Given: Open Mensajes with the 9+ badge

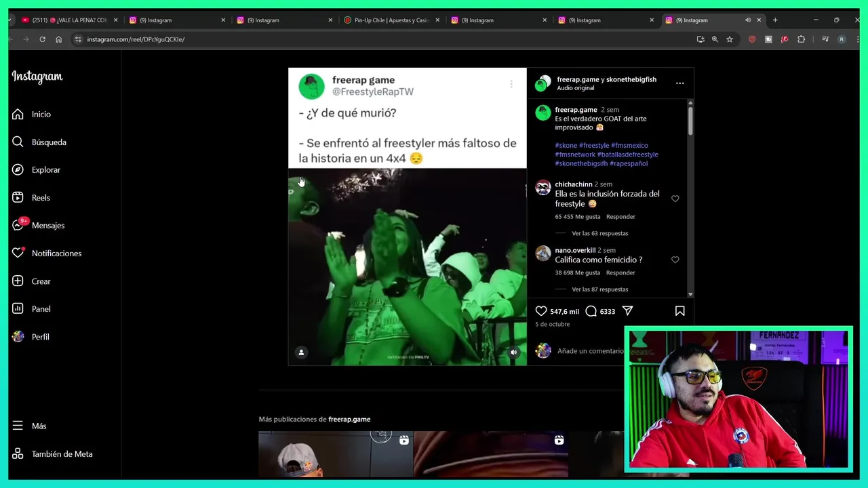Looking at the screenshot, I should pos(39,225).
